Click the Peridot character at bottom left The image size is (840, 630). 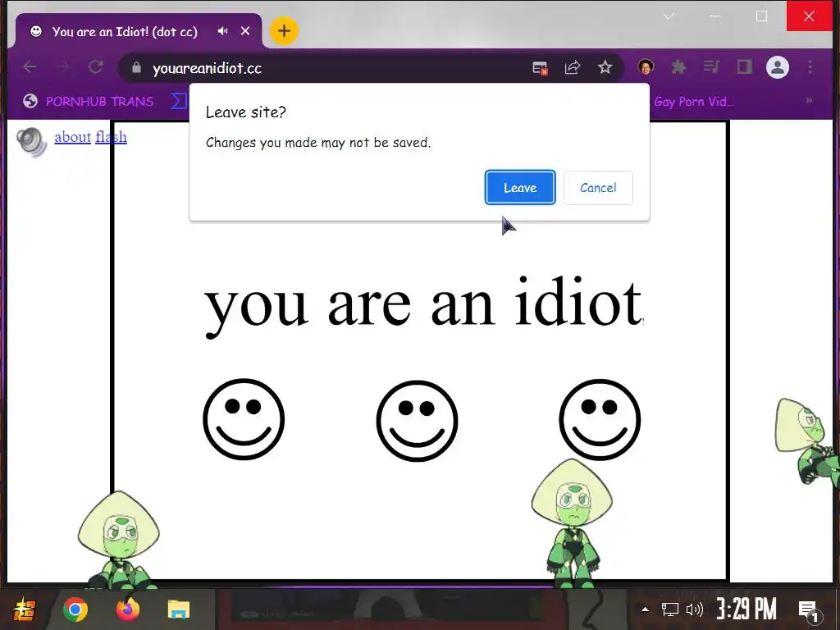coord(118,540)
